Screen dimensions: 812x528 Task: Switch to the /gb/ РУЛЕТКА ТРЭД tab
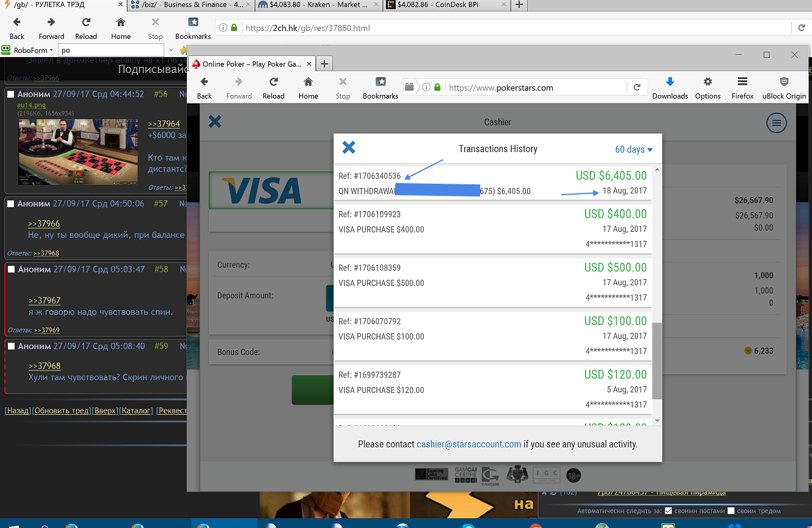tap(64, 5)
